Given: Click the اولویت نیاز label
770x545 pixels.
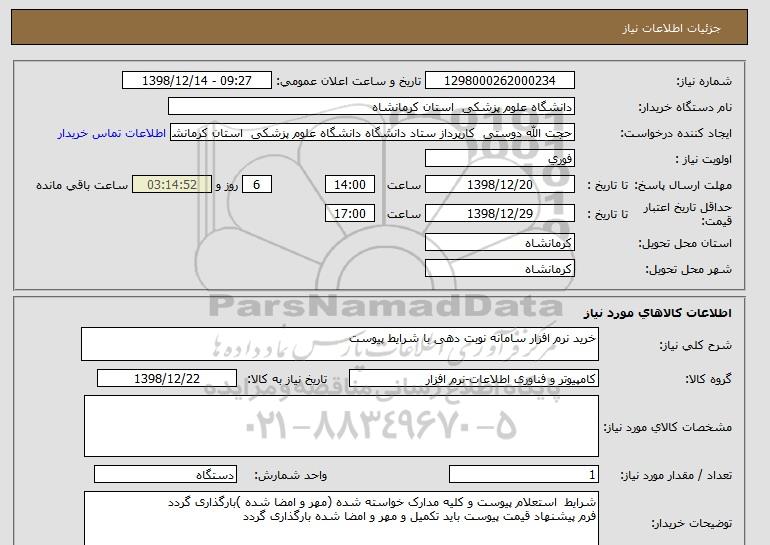Looking at the screenshot, I should 703,159.
